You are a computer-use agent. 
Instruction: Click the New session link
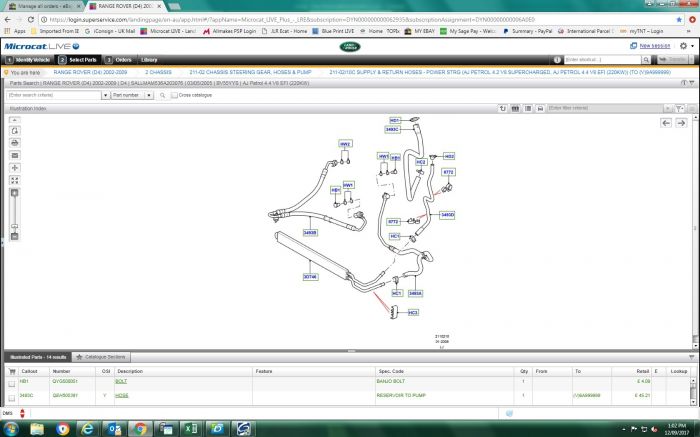(x=654, y=46)
